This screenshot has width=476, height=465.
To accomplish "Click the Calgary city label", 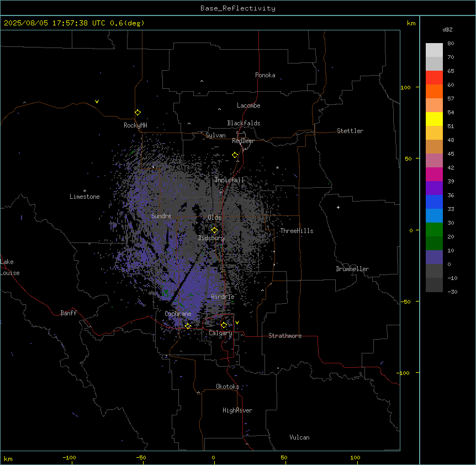I will coord(220,333).
